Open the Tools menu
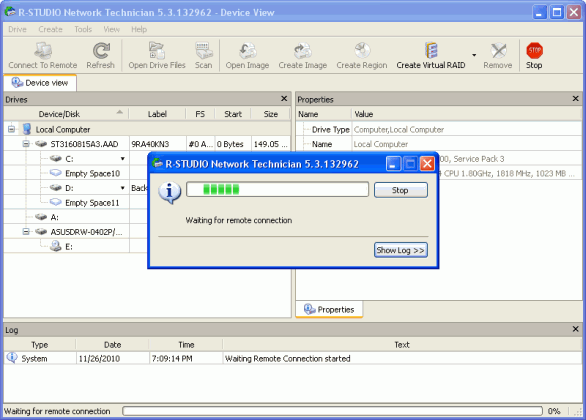The width and height of the screenshot is (586, 420). pyautogui.click(x=83, y=29)
